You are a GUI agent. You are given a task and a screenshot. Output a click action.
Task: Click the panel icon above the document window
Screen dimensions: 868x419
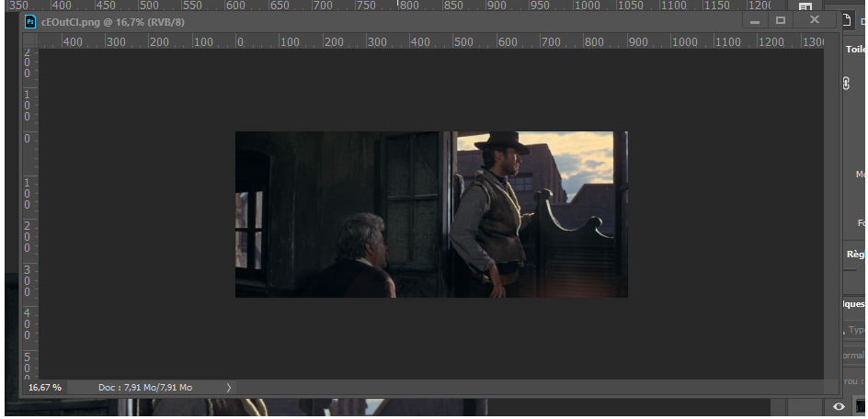click(x=805, y=7)
